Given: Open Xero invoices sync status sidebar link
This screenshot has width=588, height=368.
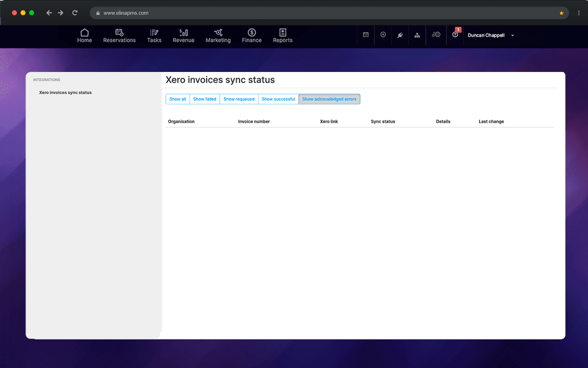Looking at the screenshot, I should coord(65,92).
